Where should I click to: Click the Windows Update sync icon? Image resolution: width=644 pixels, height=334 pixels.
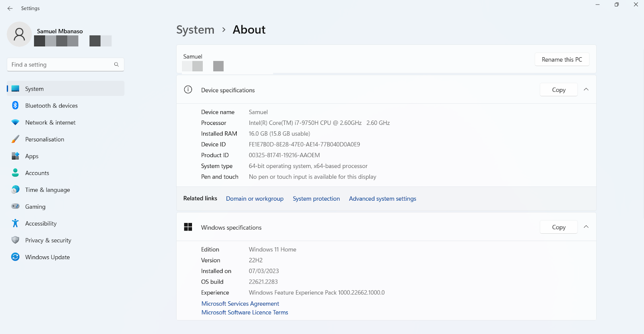[x=15, y=257]
